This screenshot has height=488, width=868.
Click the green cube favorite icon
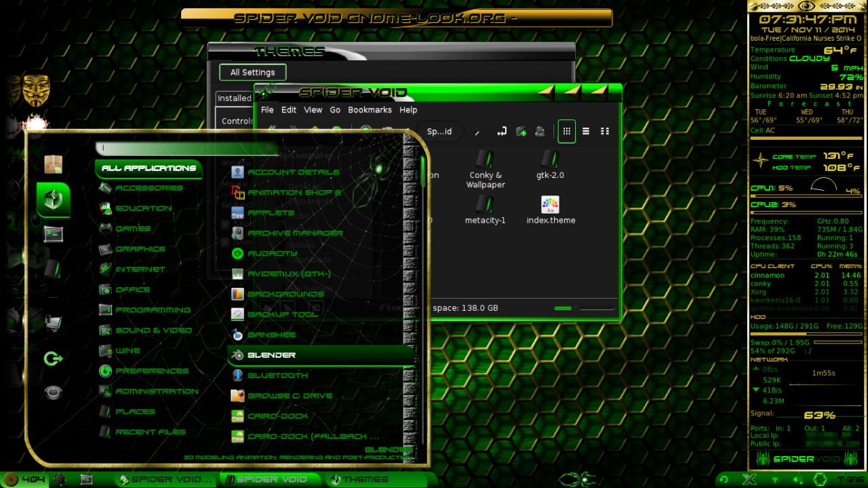tap(54, 200)
